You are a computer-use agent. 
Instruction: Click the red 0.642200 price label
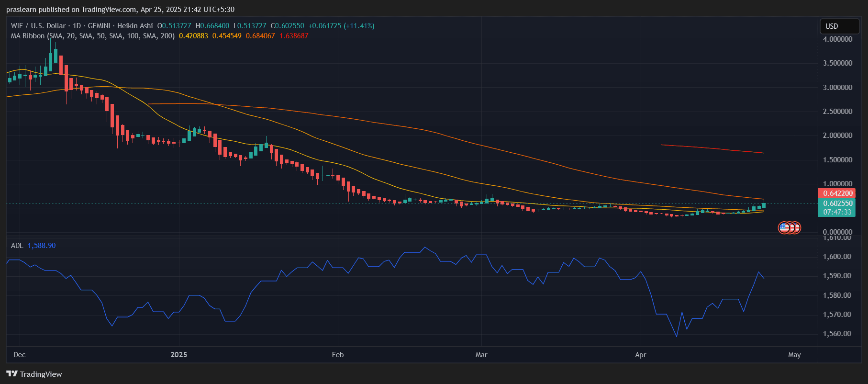(x=837, y=193)
